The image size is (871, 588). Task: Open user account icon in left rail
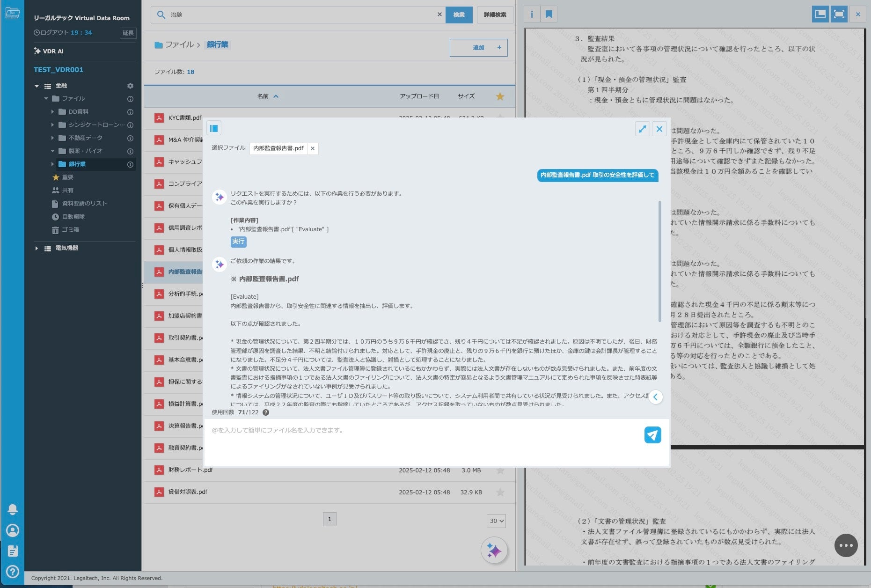[13, 530]
